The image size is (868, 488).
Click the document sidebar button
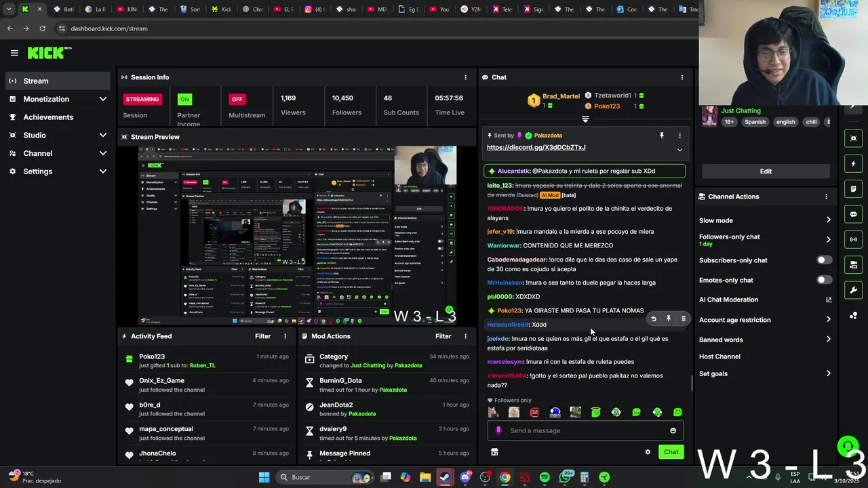point(853,188)
